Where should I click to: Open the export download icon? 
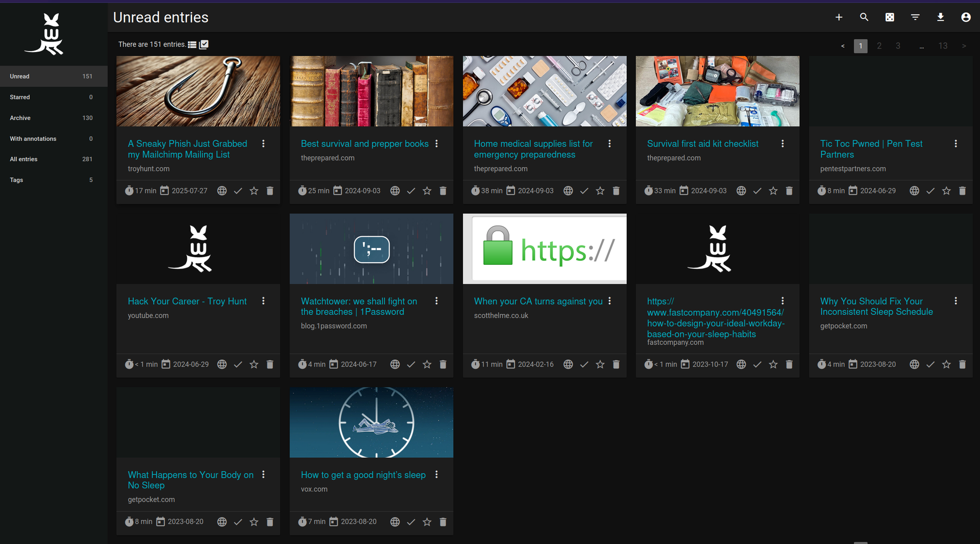pos(941,17)
